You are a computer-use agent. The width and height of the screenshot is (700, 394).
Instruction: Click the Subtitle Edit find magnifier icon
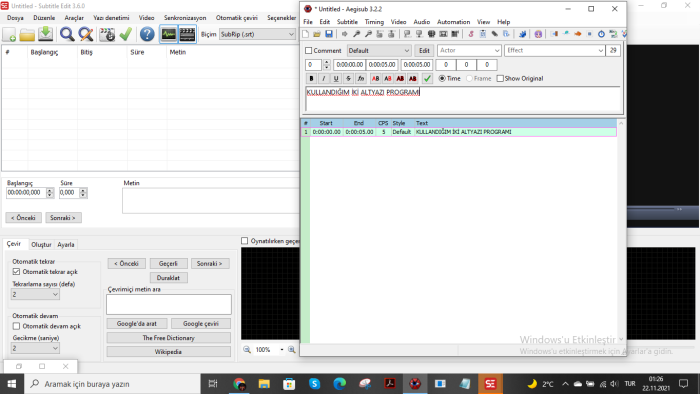pos(67,34)
